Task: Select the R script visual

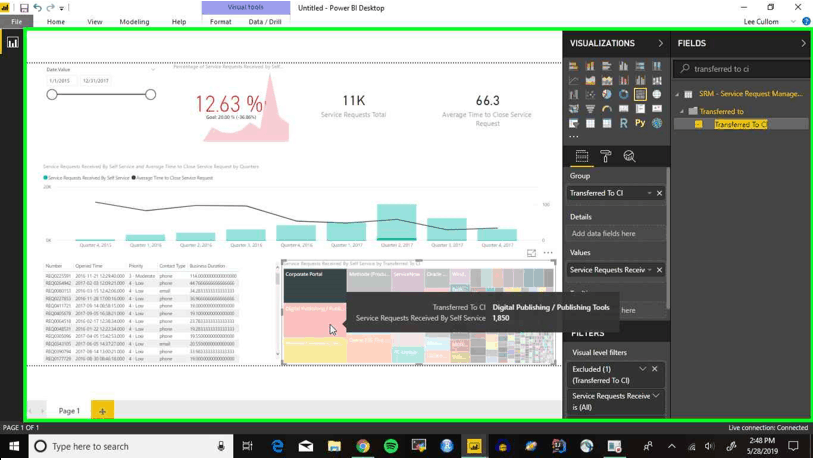Action: 623,124
